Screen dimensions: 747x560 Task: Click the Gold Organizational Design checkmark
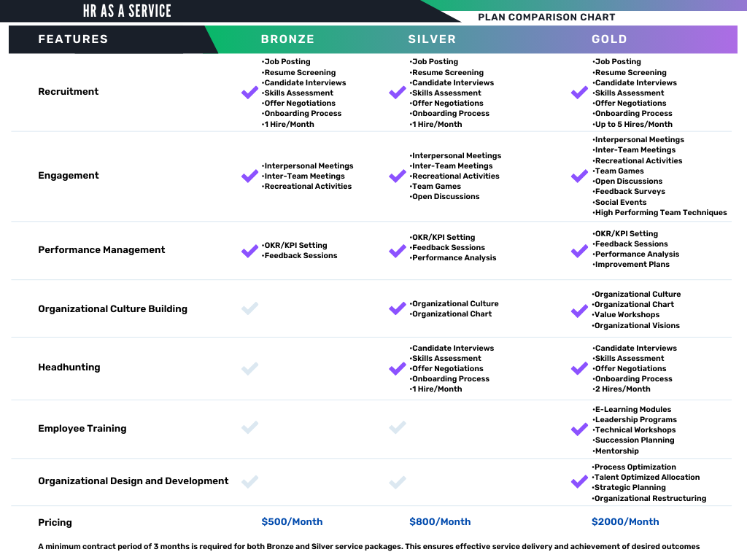(x=579, y=481)
